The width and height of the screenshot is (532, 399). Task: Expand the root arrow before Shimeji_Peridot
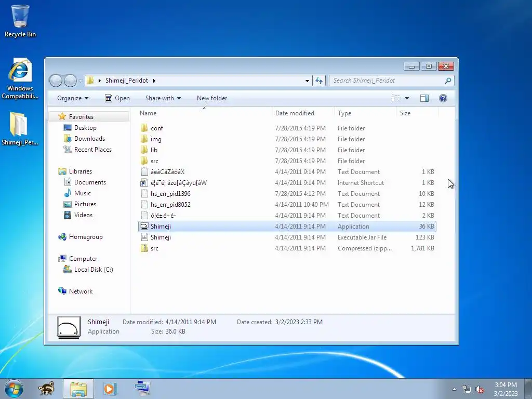(99, 81)
